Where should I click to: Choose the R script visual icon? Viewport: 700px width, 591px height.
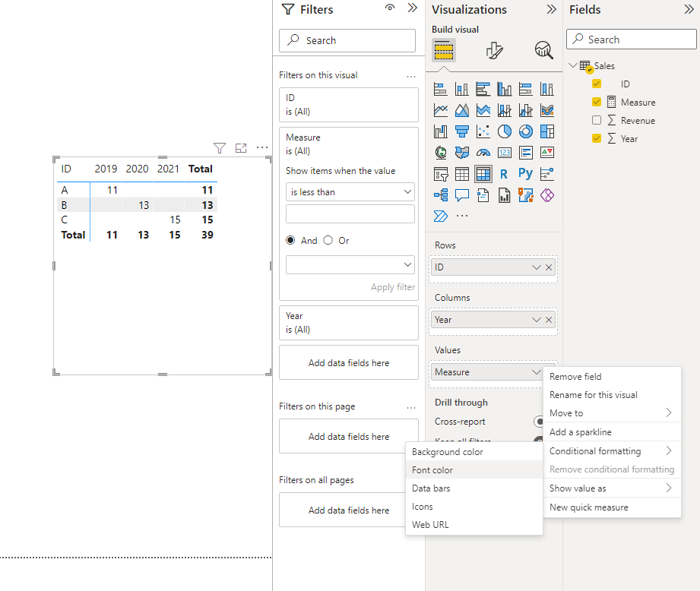coord(504,174)
